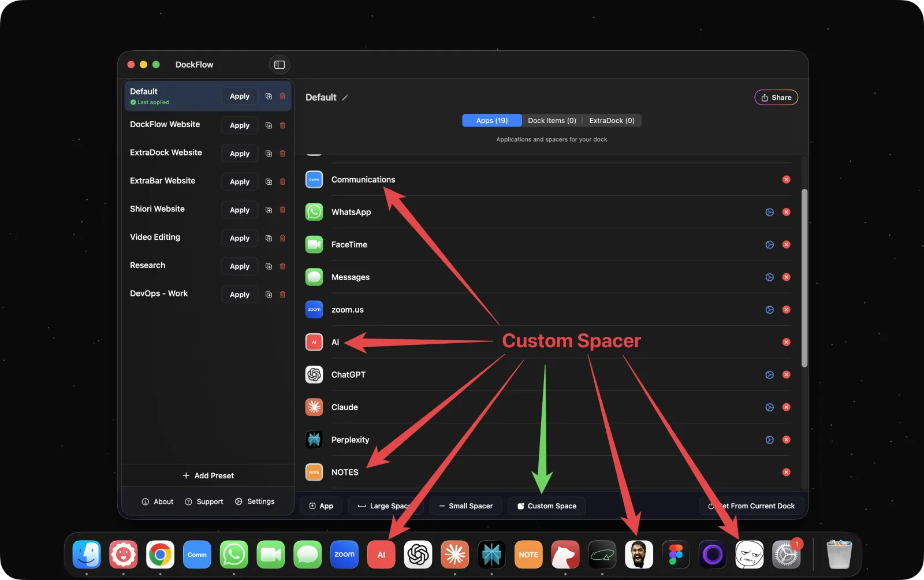Remove the AI spacer row
Screen dimensions: 924x580
pos(786,342)
